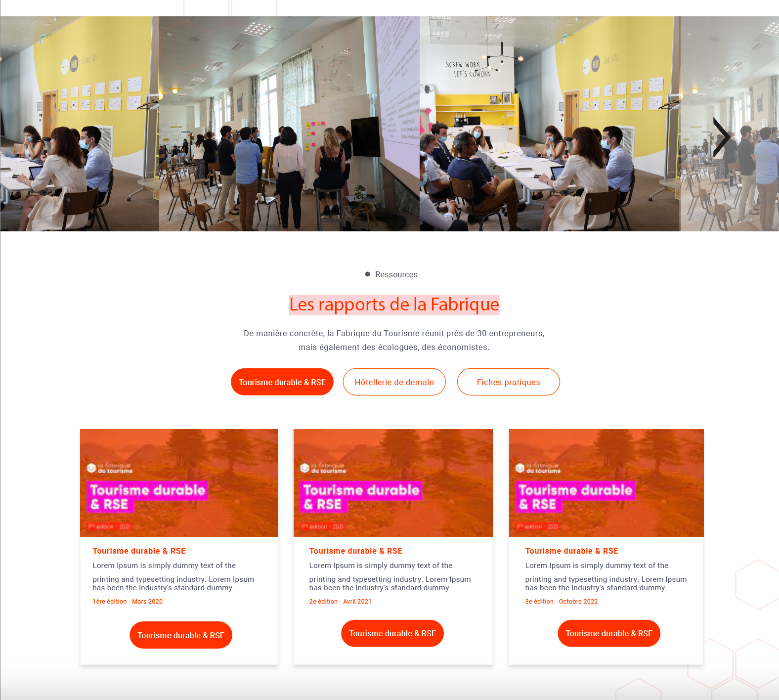779x700 pixels.
Task: Click the first report card cover image
Action: pyautogui.click(x=179, y=483)
